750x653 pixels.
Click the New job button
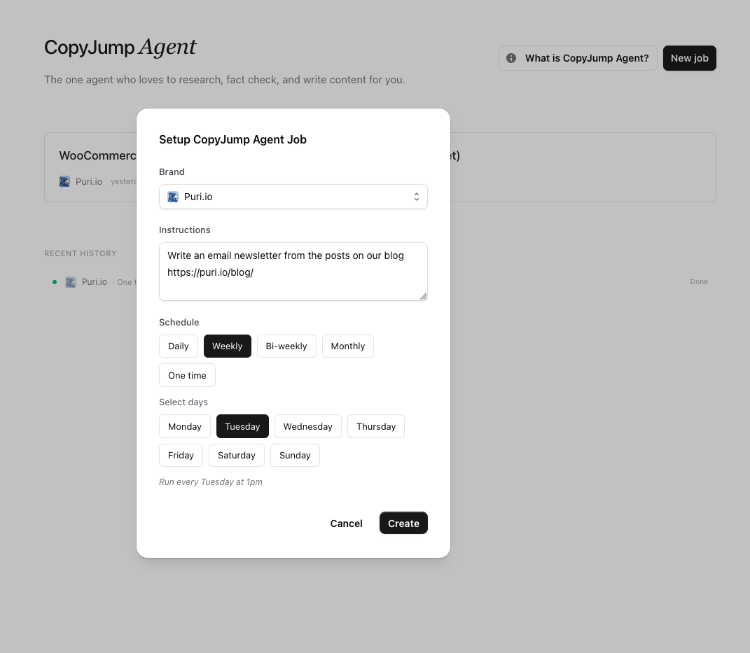[x=689, y=58]
